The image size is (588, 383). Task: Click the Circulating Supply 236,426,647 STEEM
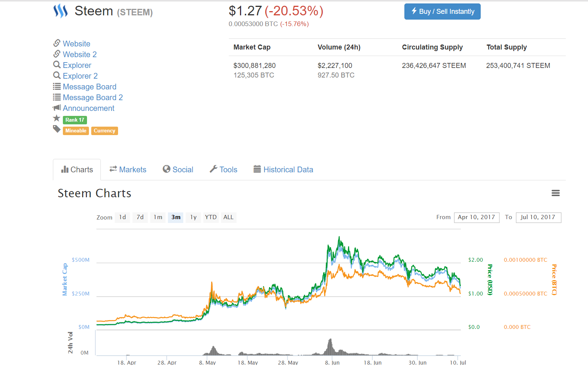434,66
